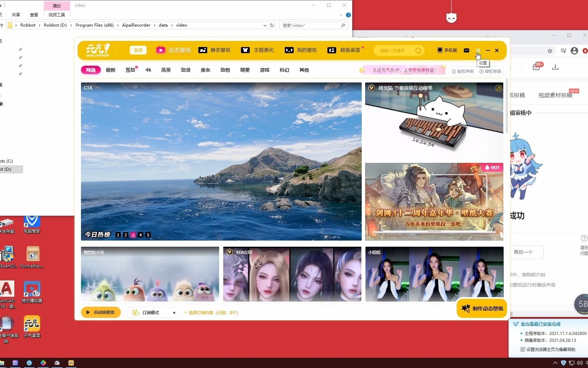Open the 查看 ribbon tab in Explorer
The height and width of the screenshot is (368, 588).
pyautogui.click(x=34, y=15)
